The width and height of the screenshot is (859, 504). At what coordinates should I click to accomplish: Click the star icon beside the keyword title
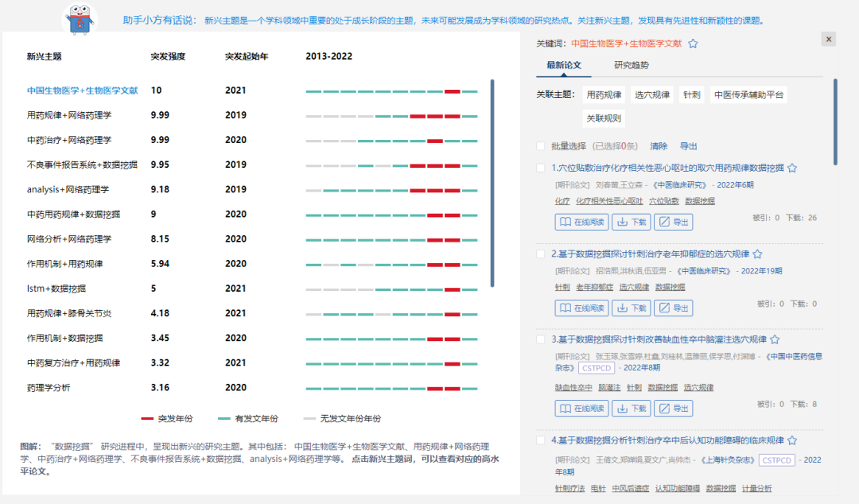pos(693,44)
